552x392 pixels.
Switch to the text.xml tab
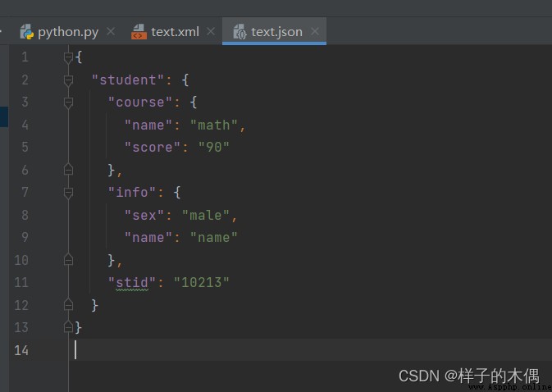click(175, 32)
